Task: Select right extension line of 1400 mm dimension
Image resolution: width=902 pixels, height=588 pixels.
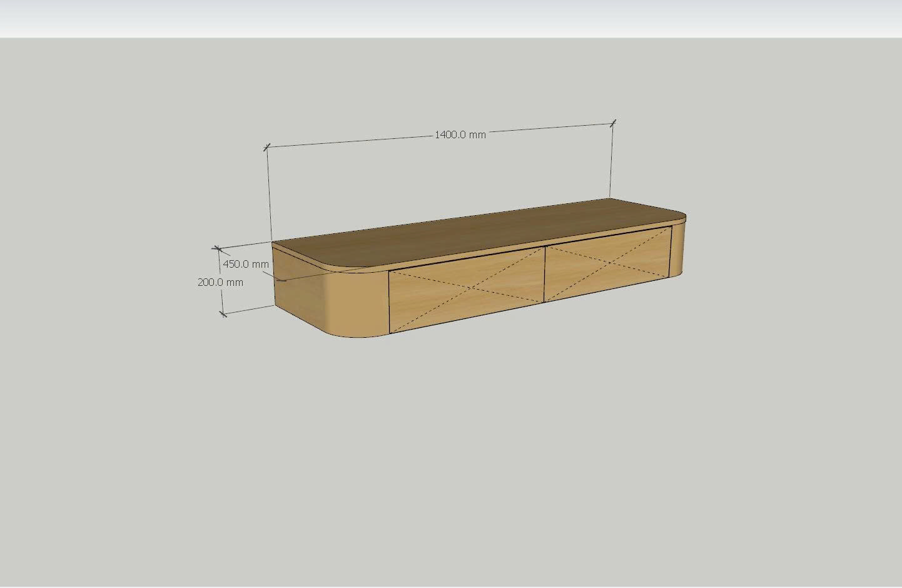Action: pyautogui.click(x=611, y=163)
